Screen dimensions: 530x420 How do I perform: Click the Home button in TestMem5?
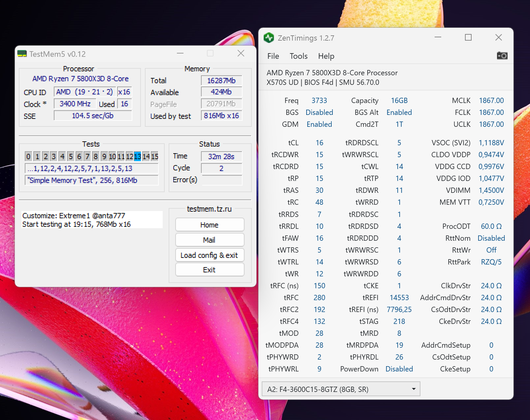210,225
